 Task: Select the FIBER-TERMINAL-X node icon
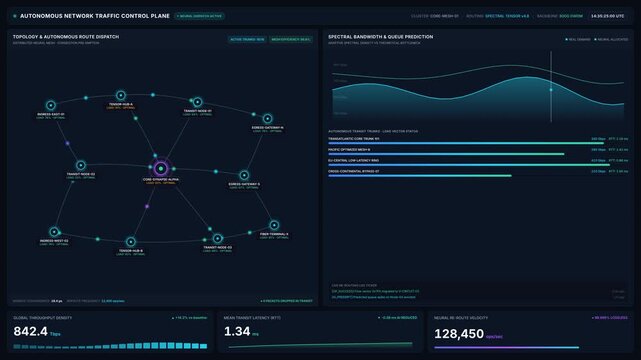point(274,225)
